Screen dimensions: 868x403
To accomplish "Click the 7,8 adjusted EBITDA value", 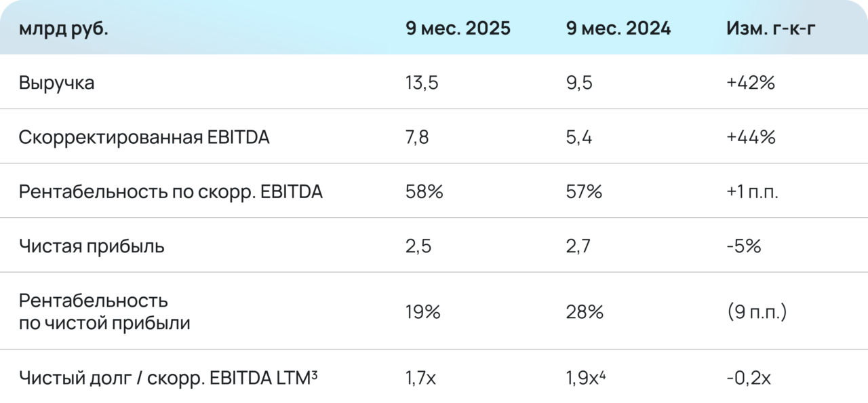I will 417,137.
